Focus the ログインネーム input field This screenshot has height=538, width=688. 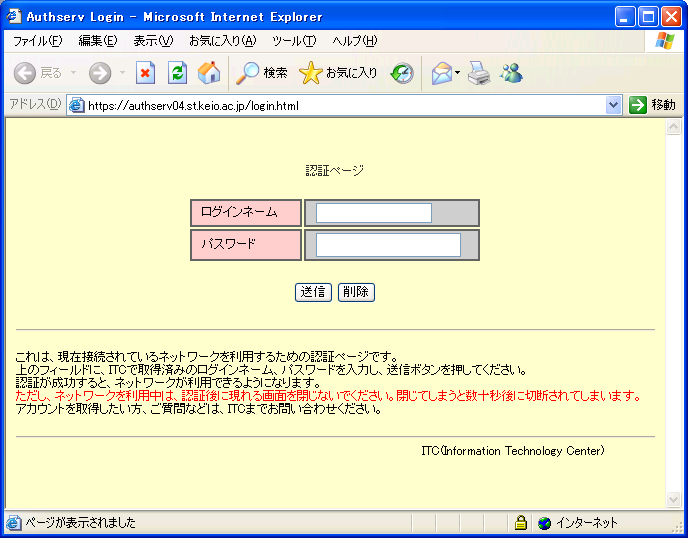[x=373, y=213]
